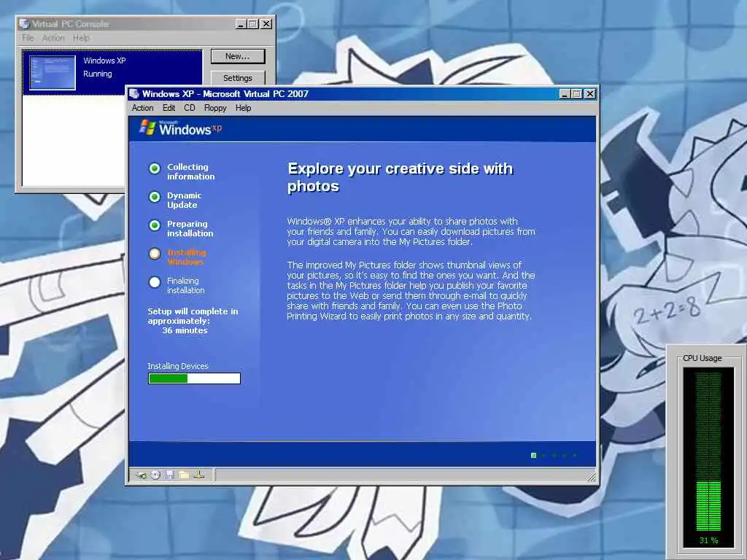Click the New... button in Console
This screenshot has width=747, height=560.
pyautogui.click(x=238, y=56)
